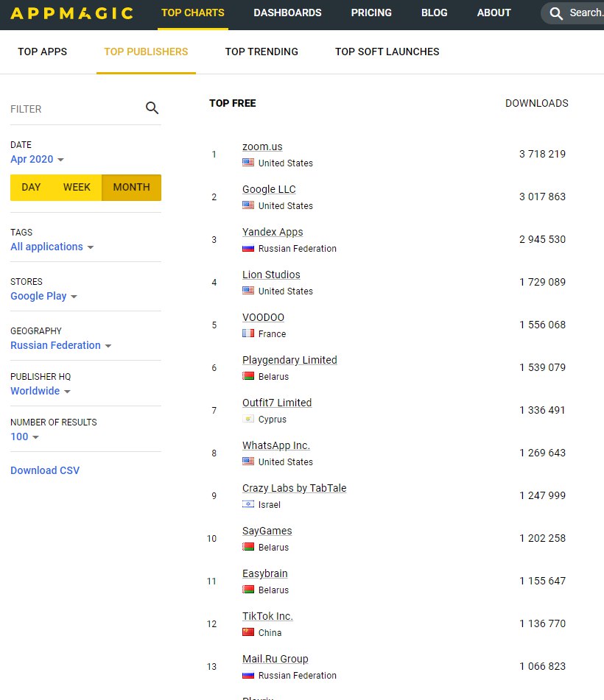Select the MONTH period toggle

tap(131, 188)
